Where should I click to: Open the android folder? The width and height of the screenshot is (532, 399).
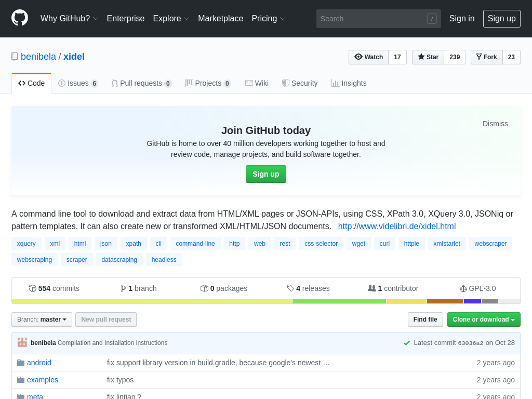coord(39,363)
